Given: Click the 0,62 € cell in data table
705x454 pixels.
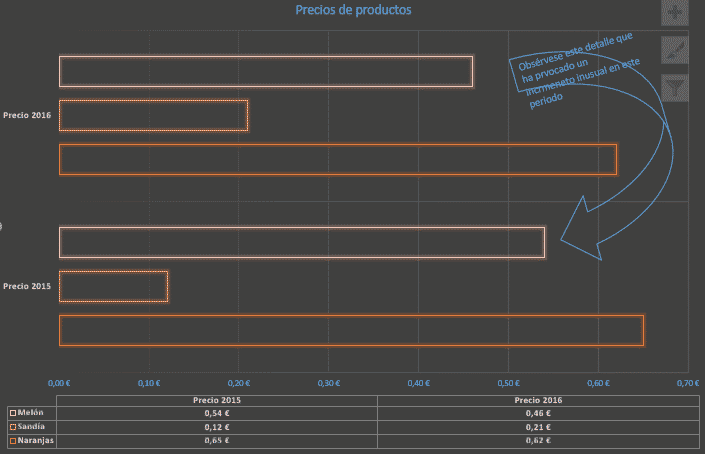Looking at the screenshot, I should click(x=538, y=441).
